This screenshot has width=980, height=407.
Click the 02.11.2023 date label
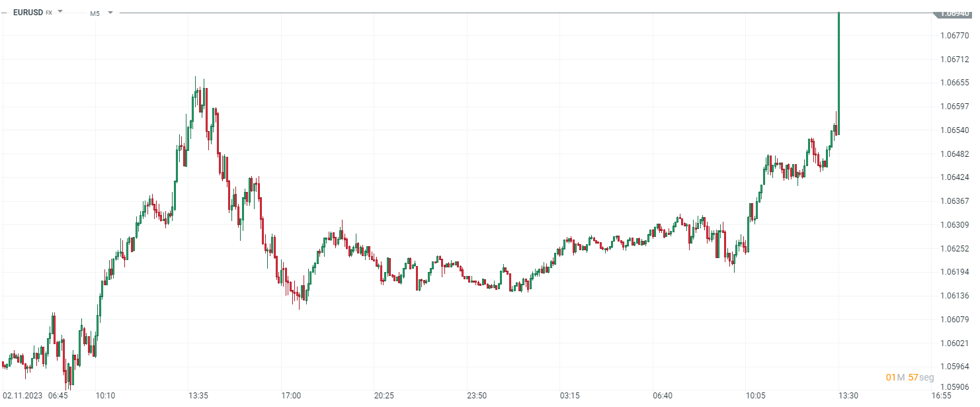click(x=22, y=396)
